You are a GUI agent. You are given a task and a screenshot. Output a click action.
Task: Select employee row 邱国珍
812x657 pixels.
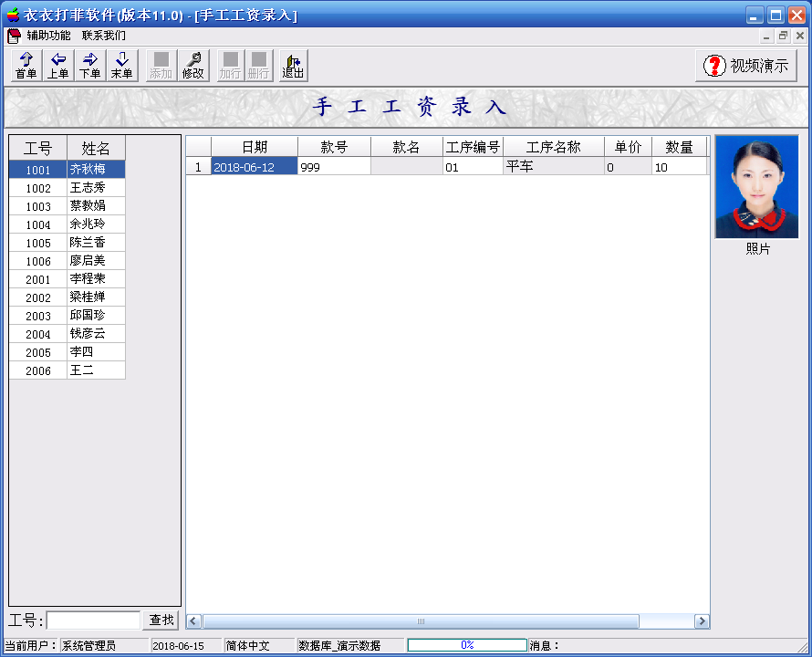pos(68,315)
